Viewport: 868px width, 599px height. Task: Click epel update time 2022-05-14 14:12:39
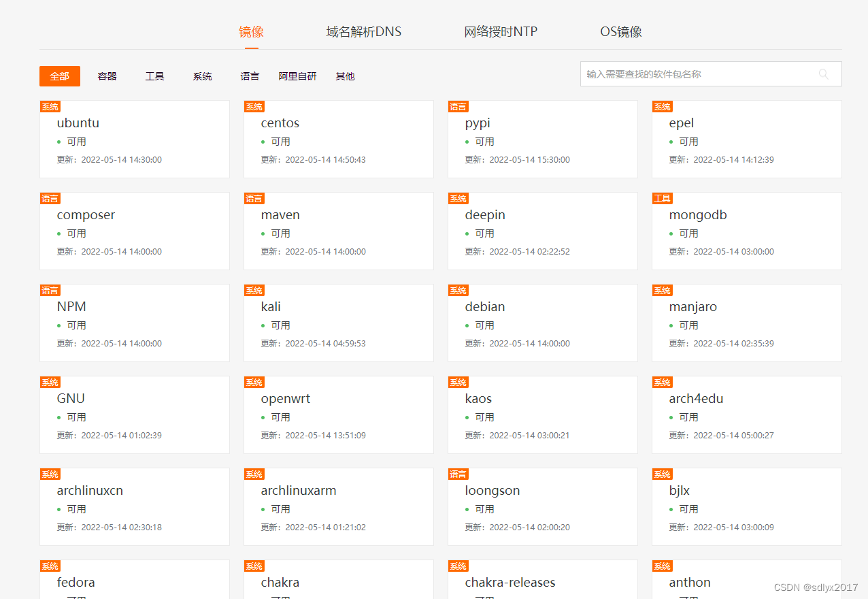pyautogui.click(x=734, y=160)
